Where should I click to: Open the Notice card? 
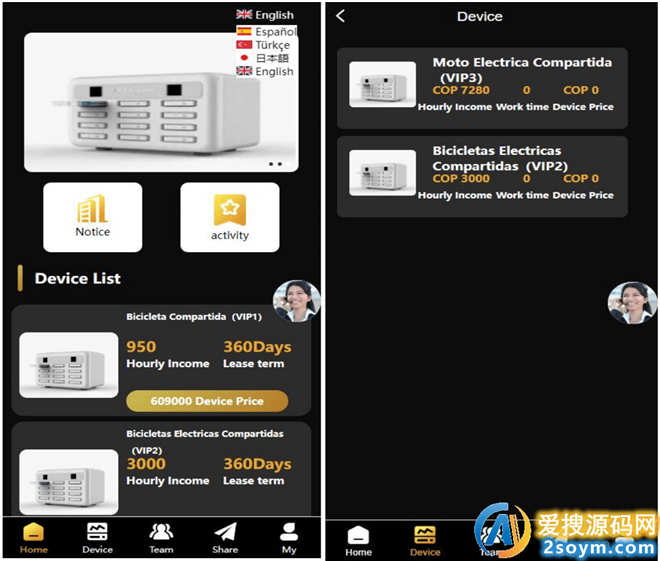(x=93, y=217)
